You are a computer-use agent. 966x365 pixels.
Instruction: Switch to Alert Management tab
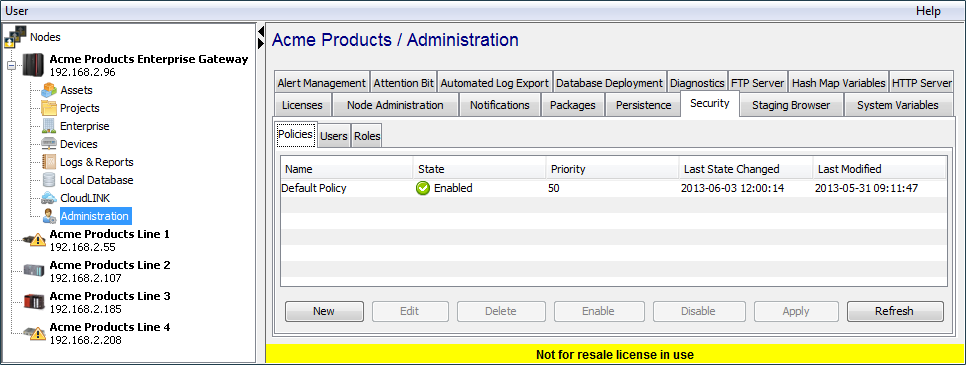[x=321, y=83]
